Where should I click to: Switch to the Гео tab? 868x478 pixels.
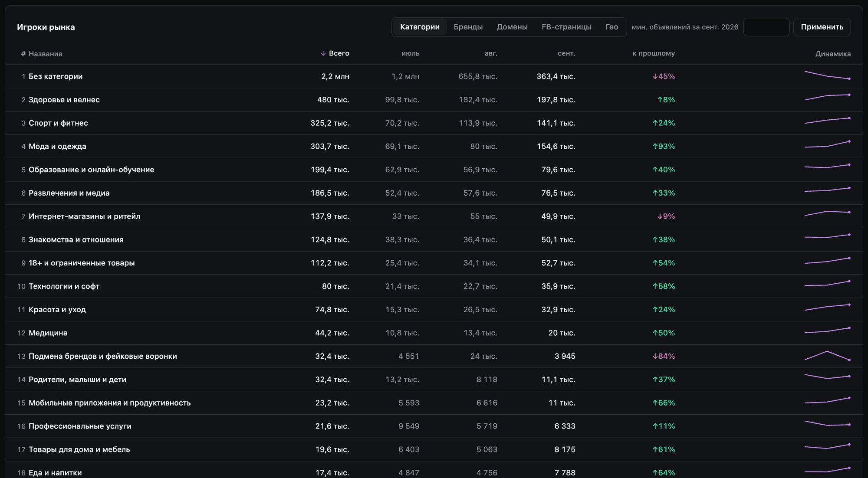click(x=612, y=27)
